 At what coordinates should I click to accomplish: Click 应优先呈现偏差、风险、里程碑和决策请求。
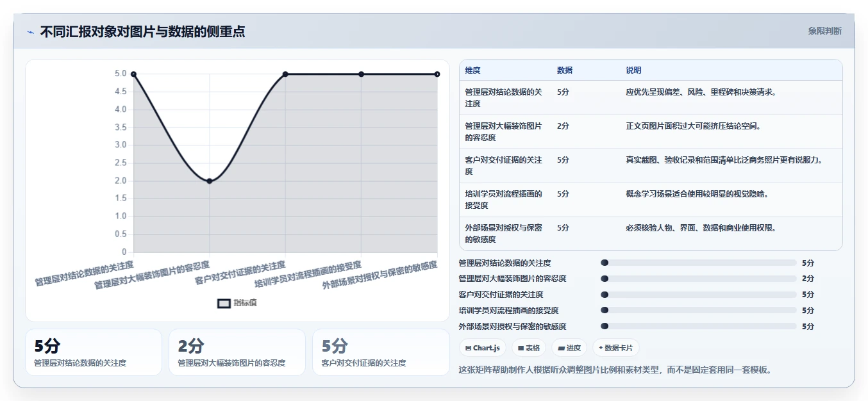pos(701,92)
